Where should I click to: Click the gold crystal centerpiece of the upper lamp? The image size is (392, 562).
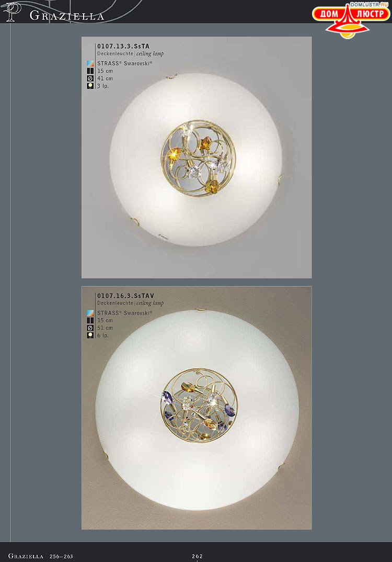click(x=198, y=158)
